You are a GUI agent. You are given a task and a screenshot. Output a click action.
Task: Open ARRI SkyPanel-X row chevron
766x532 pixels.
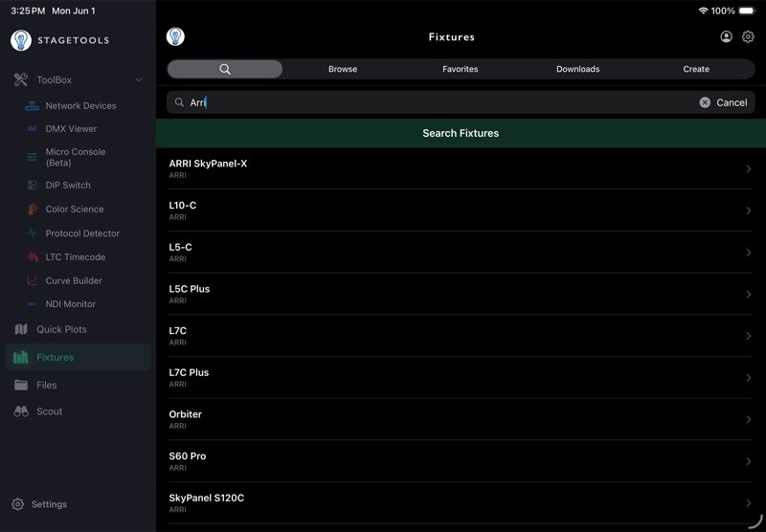pos(749,168)
